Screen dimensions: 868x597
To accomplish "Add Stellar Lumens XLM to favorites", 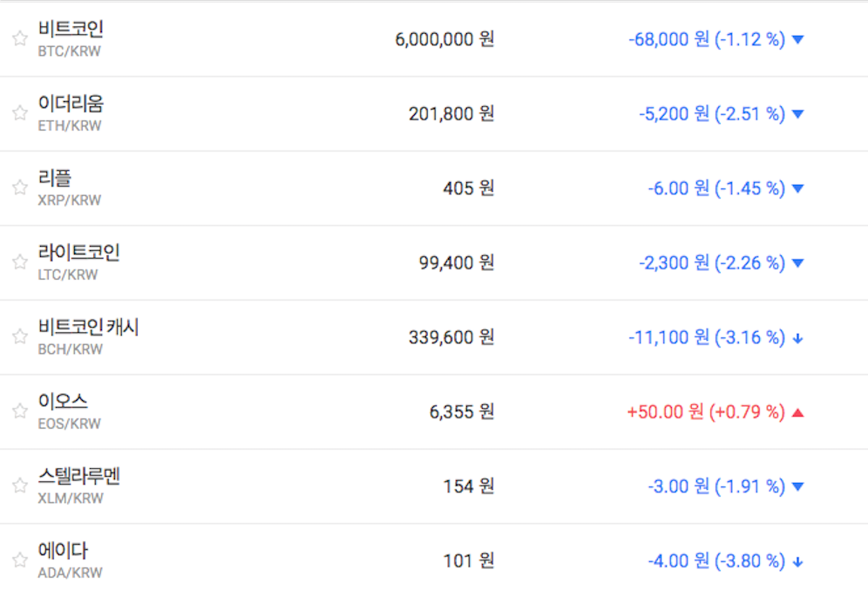I will pos(20,485).
